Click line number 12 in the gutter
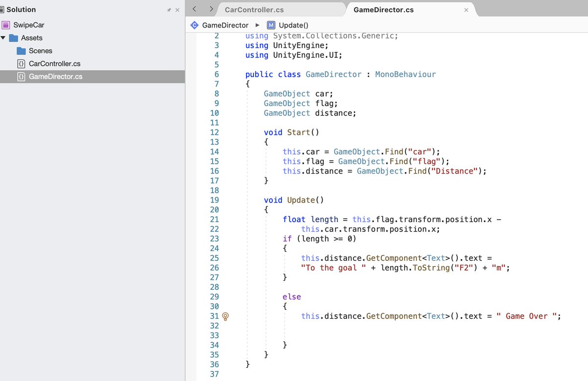 (214, 132)
